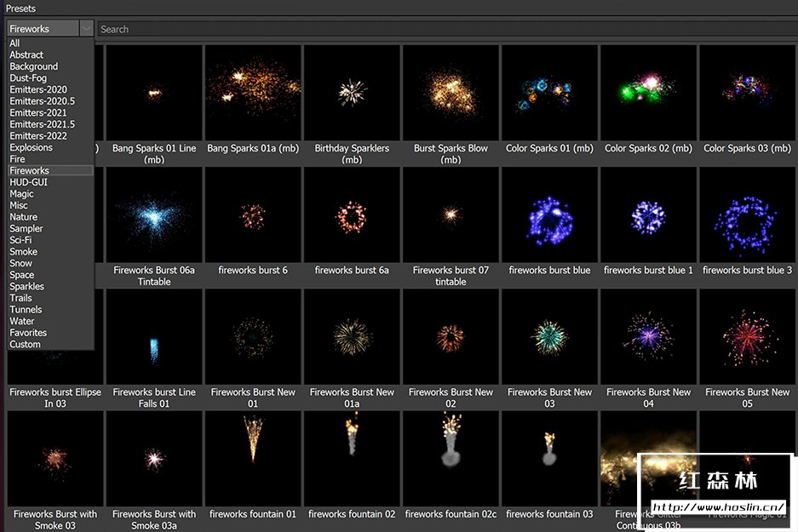Select Color Sparks 01 (mb) preset
This screenshot has width=798, height=532.
click(x=549, y=93)
